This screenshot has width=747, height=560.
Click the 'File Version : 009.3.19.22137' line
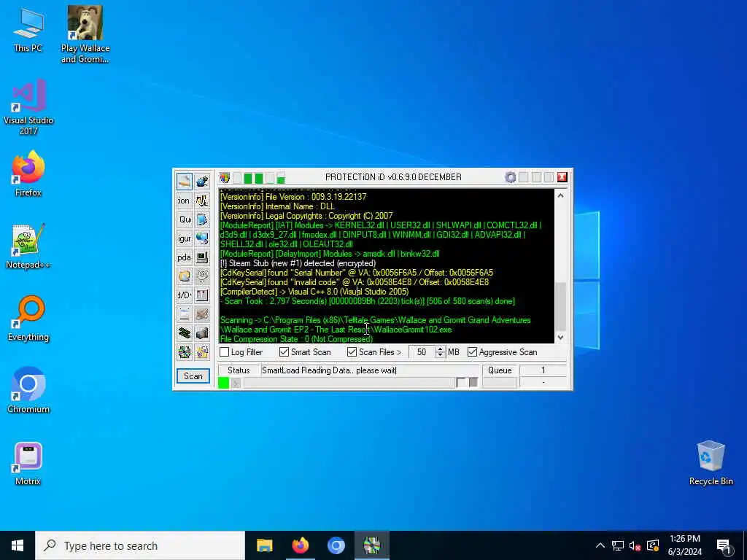coord(293,197)
